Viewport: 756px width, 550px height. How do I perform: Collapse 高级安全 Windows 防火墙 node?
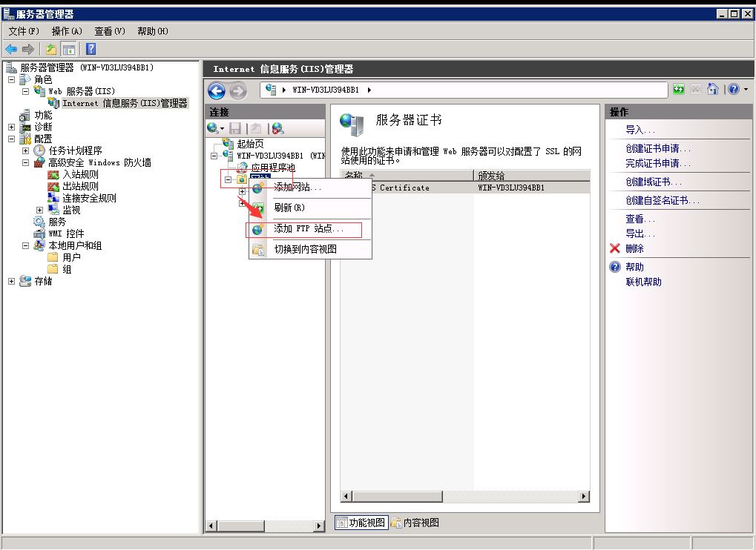25,163
